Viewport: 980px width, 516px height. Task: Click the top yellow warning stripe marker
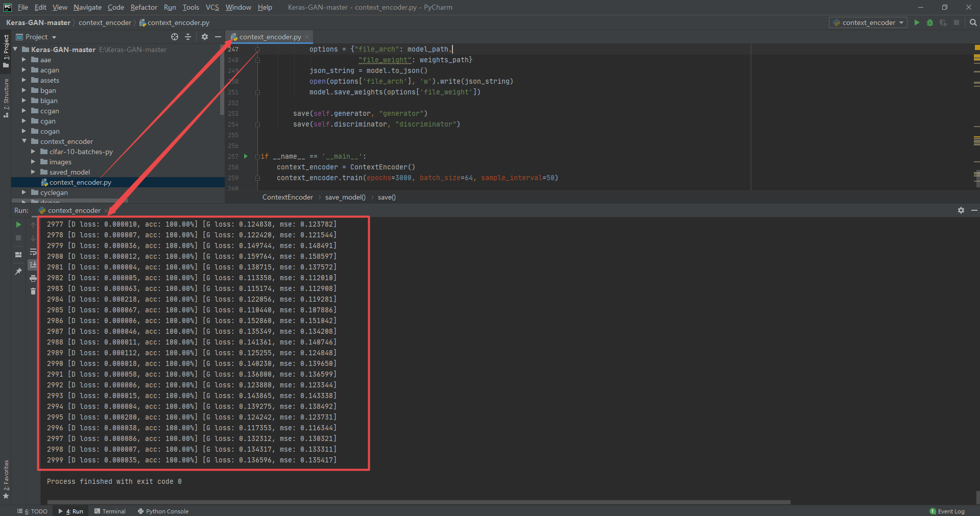[x=976, y=47]
